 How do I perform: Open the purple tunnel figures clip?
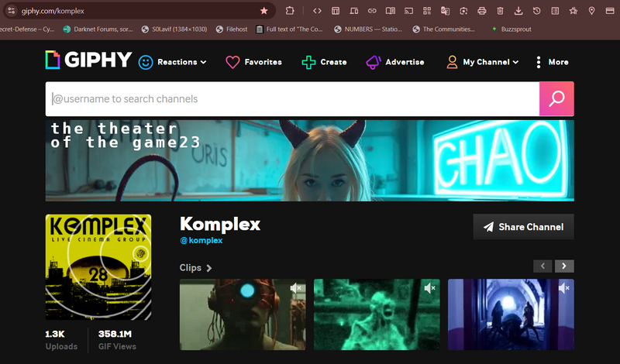pos(511,314)
